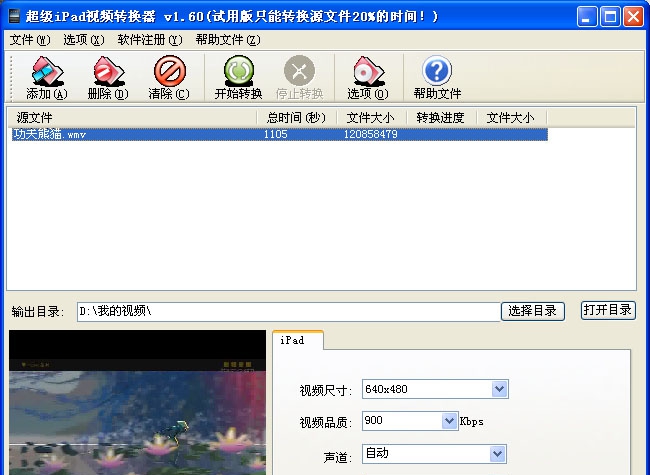This screenshot has height=475, width=650.
Task: Open the 选项(X) menu
Action: (84, 40)
